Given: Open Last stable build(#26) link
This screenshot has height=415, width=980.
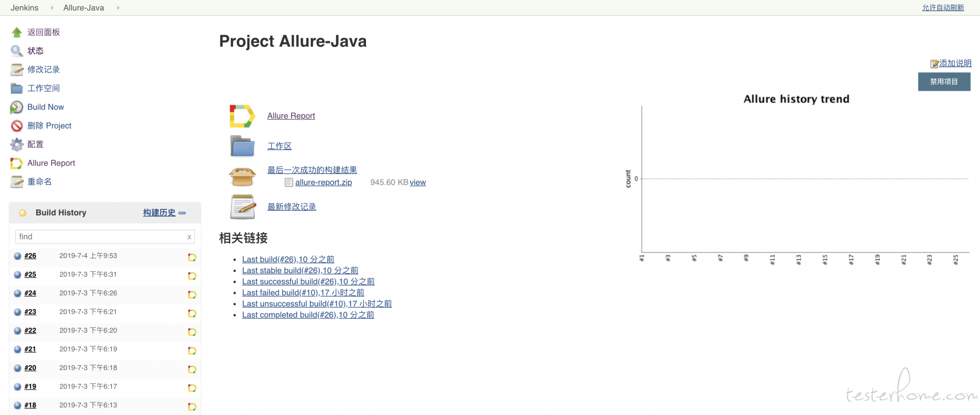Looking at the screenshot, I should 300,271.
